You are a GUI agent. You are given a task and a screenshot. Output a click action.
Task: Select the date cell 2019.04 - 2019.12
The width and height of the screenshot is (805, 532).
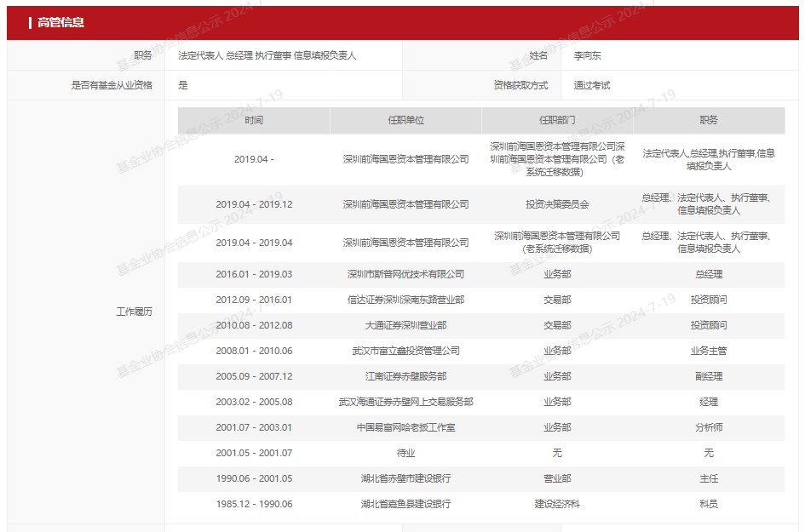(254, 204)
